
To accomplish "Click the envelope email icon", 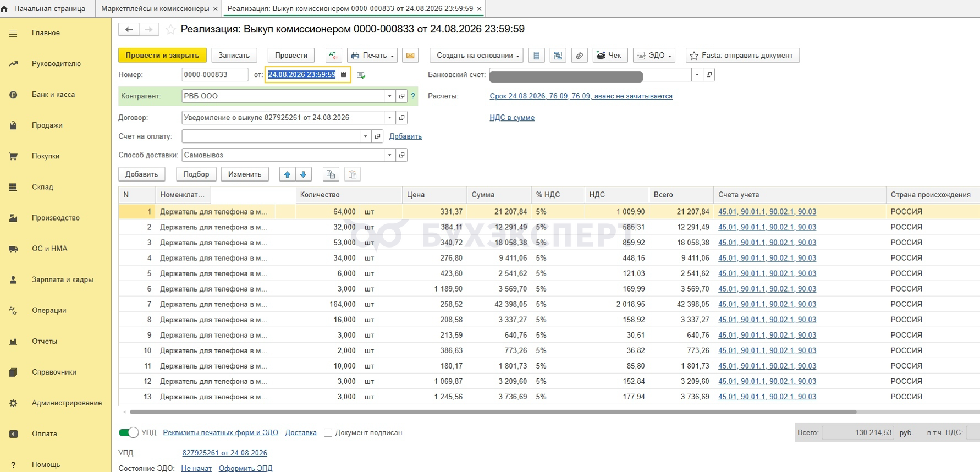I will pyautogui.click(x=410, y=56).
